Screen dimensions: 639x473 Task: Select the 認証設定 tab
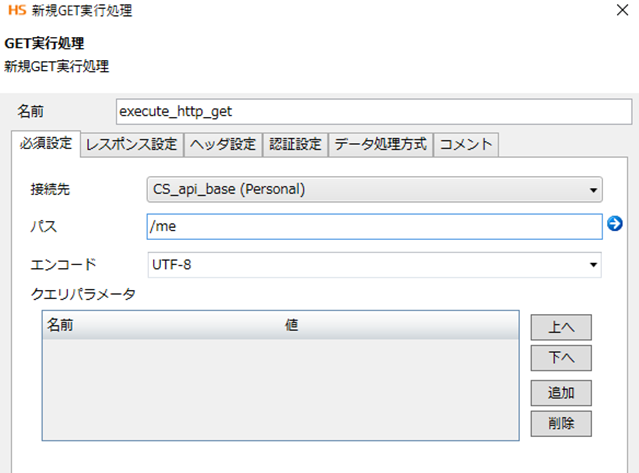(295, 144)
